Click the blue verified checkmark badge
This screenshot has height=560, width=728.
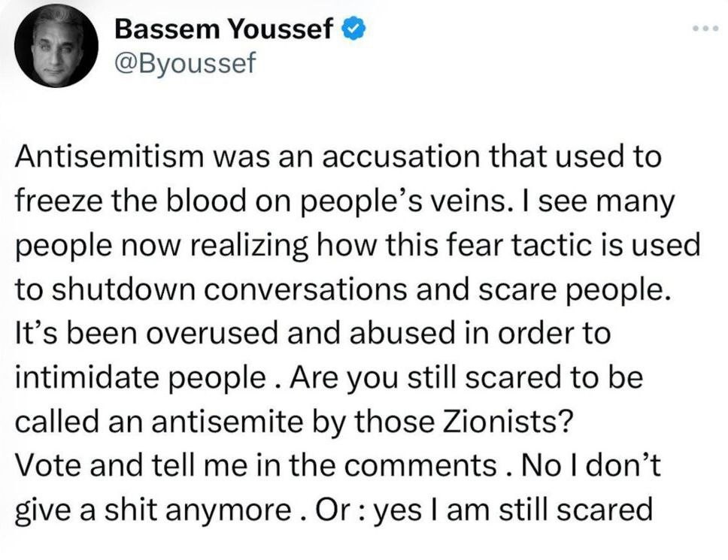[355, 29]
